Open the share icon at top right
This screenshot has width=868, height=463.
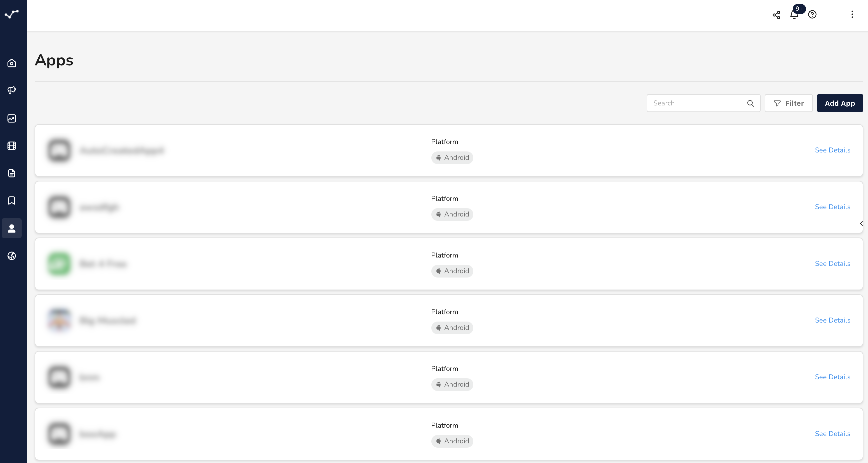[x=776, y=15]
